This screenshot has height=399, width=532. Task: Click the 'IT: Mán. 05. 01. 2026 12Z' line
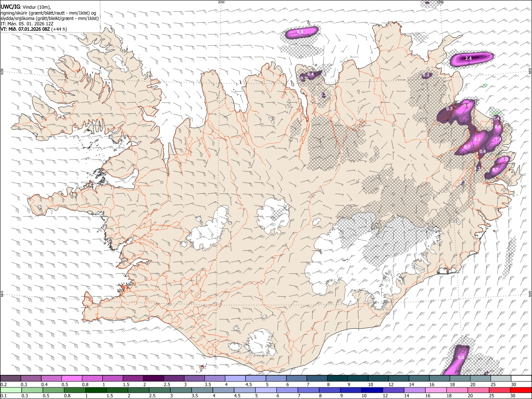coord(27,24)
